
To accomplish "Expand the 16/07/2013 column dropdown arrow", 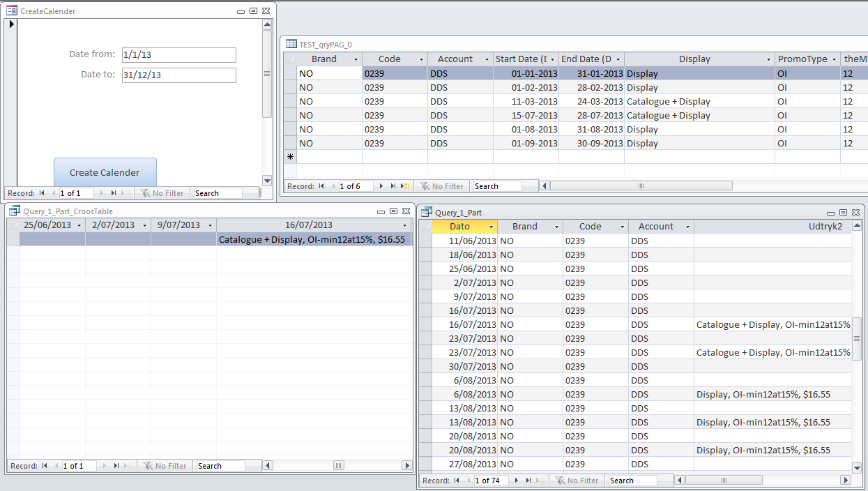I will (405, 226).
